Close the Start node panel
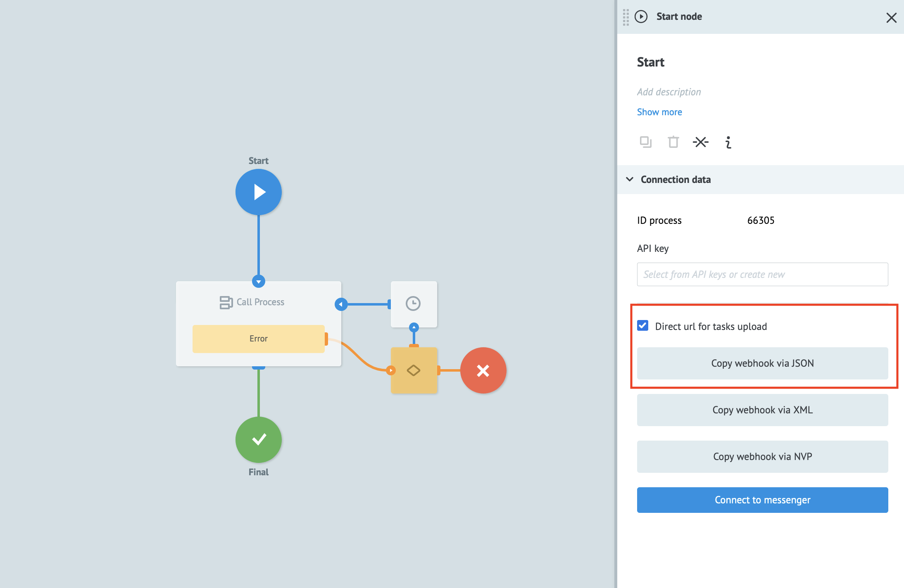904x588 pixels. 891,18
